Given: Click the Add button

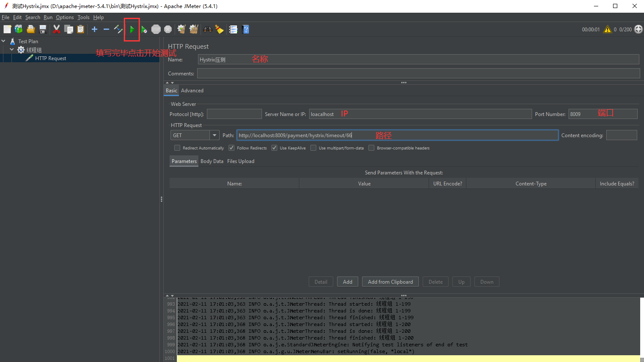Looking at the screenshot, I should (x=348, y=282).
